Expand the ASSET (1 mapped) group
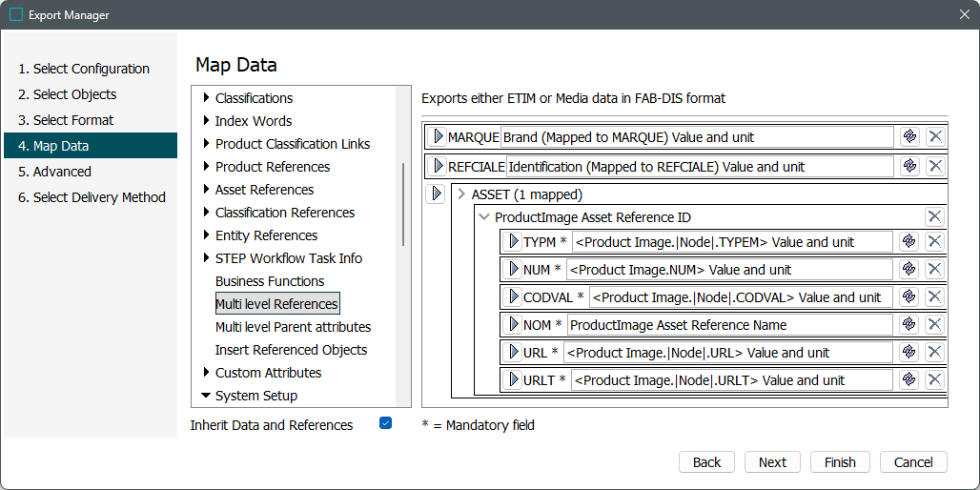 tap(461, 194)
